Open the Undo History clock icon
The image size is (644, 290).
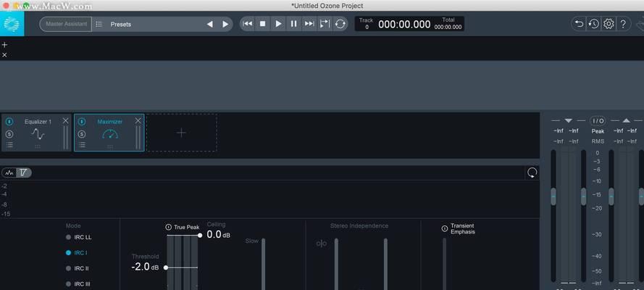point(593,24)
